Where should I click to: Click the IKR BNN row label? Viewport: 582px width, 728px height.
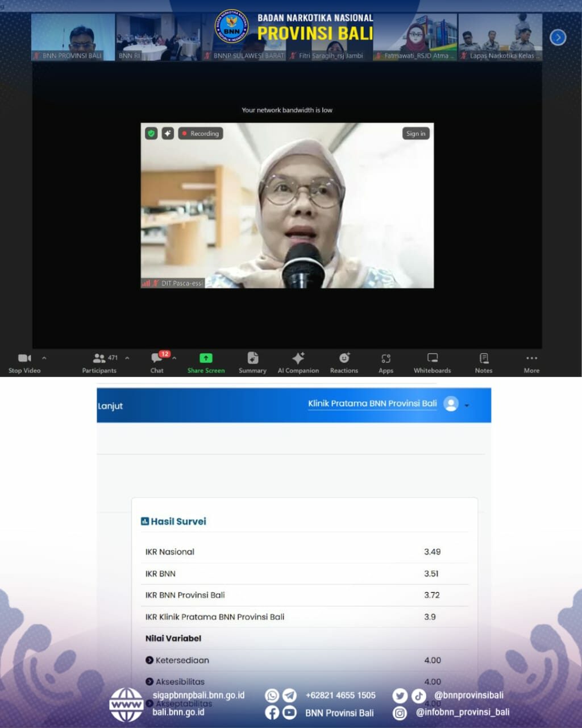[160, 573]
